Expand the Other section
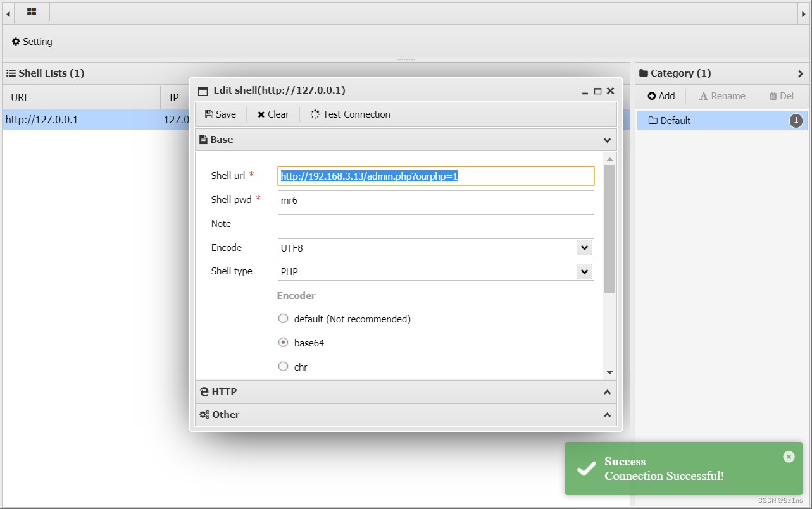The width and height of the screenshot is (812, 509). 607,415
